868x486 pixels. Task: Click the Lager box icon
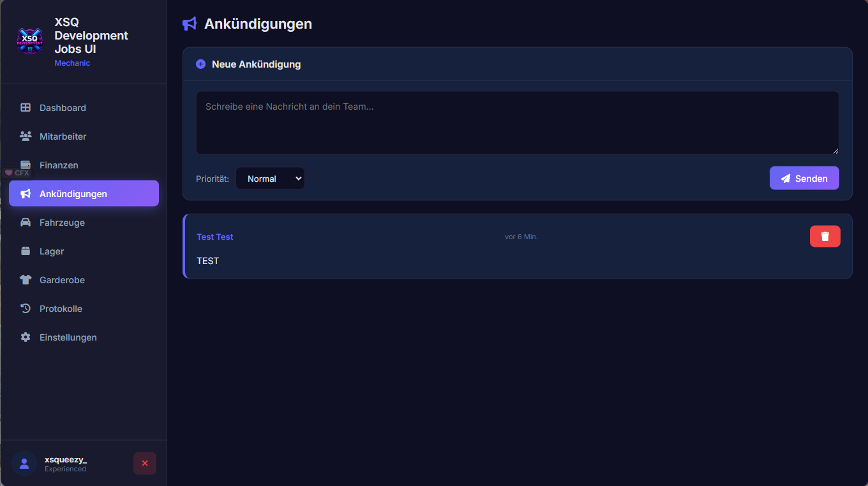click(26, 251)
